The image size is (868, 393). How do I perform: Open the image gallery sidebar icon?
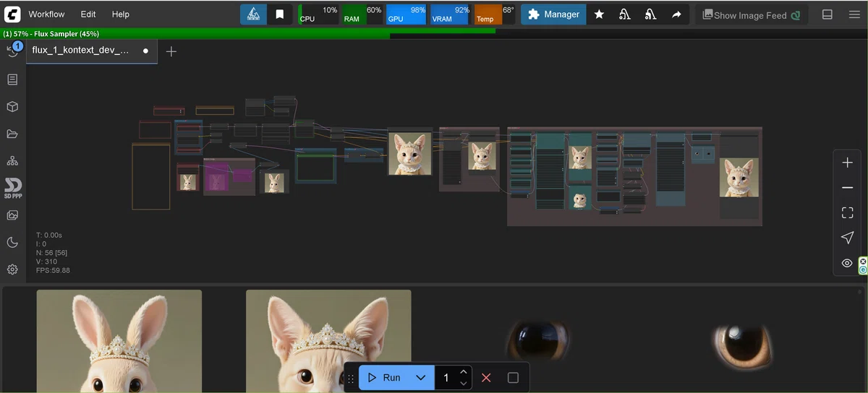(x=12, y=215)
